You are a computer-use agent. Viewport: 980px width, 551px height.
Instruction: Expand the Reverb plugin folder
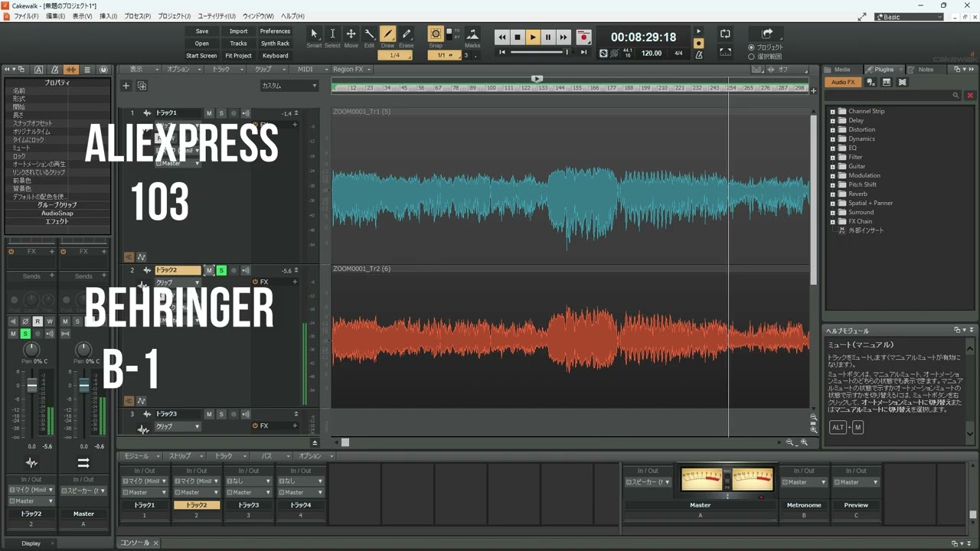tap(832, 194)
